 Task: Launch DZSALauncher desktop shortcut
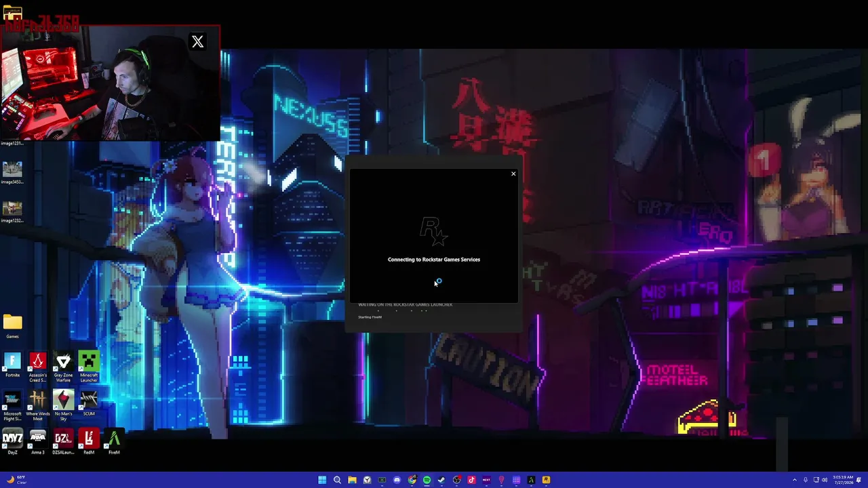tap(63, 443)
